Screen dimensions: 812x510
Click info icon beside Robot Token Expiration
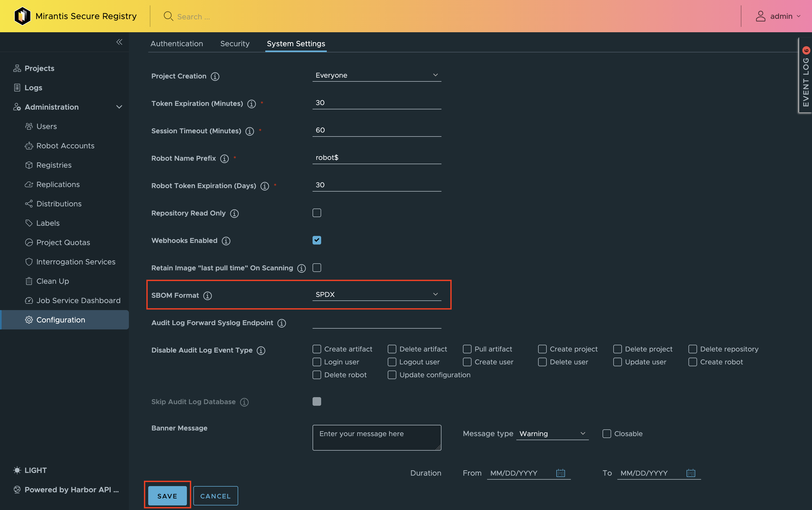pos(265,186)
